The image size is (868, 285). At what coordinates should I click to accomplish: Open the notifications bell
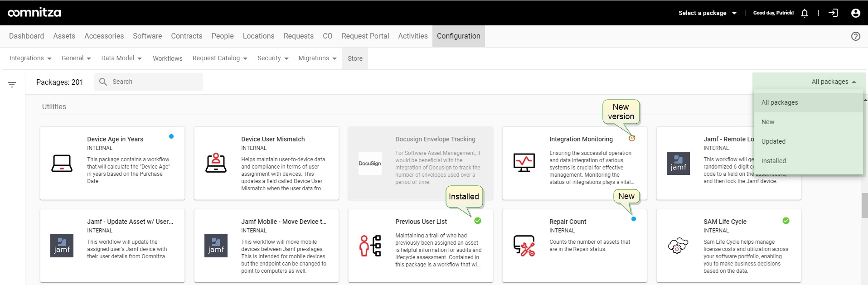tap(805, 13)
